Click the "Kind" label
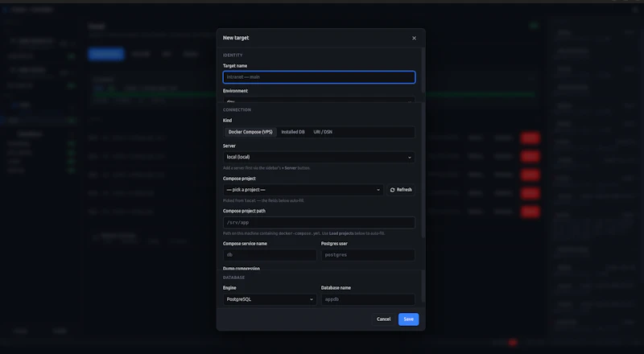 pyautogui.click(x=227, y=121)
